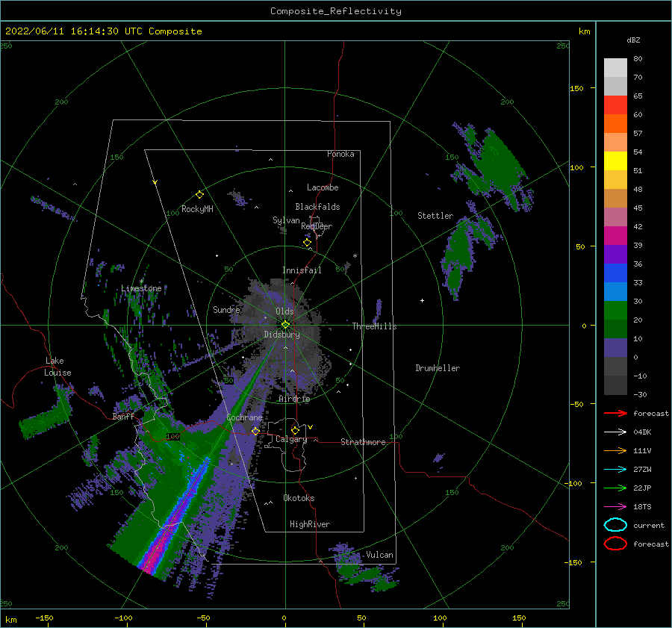Screen dimensions: 672x628
Task: Click the white plus marker above Drumheller
Action: pos(422,300)
